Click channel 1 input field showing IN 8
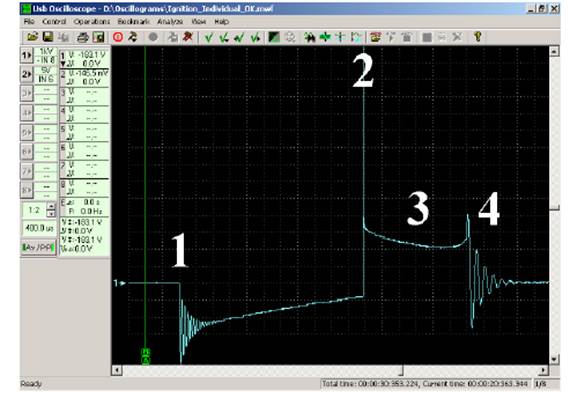The width and height of the screenshot is (570, 398). (46, 60)
